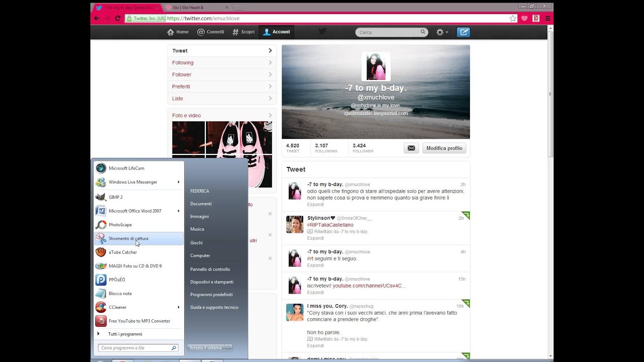Click the Twitter Cerca search box
This screenshot has width=644, height=362.
[x=391, y=32]
